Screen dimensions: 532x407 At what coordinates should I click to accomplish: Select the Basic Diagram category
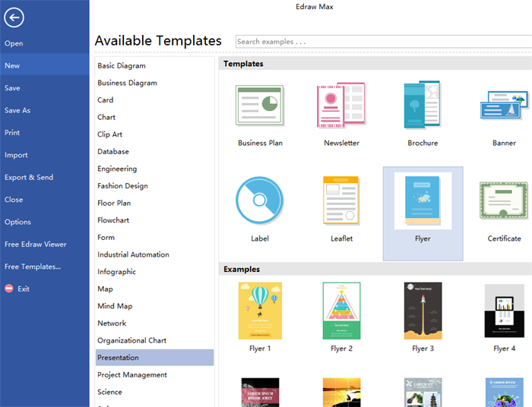155,66
